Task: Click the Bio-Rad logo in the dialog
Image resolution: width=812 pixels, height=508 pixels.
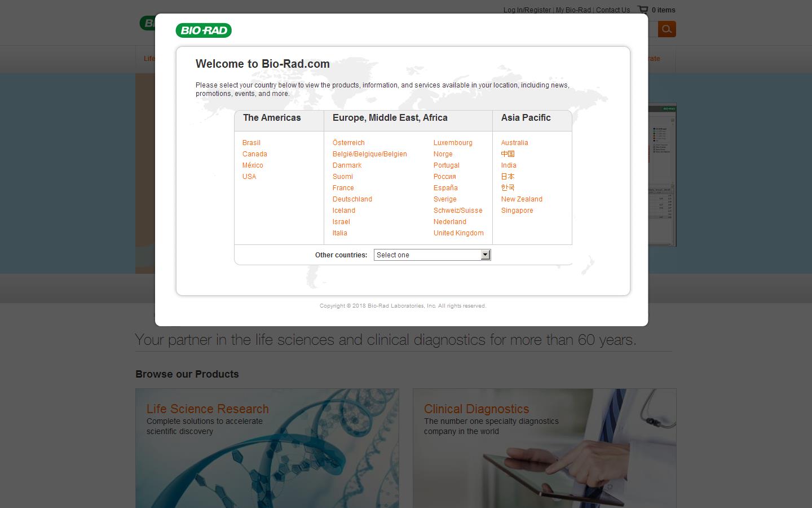Action: [204, 30]
